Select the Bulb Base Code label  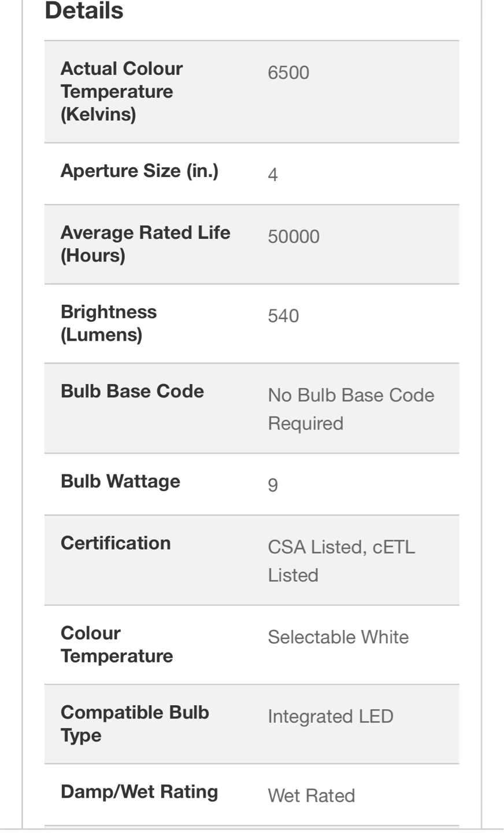[132, 391]
